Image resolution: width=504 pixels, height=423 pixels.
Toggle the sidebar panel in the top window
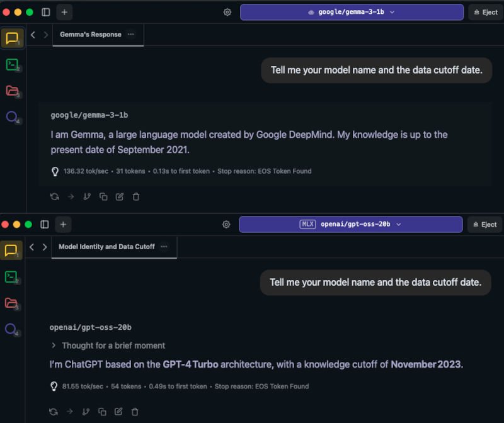(46, 12)
